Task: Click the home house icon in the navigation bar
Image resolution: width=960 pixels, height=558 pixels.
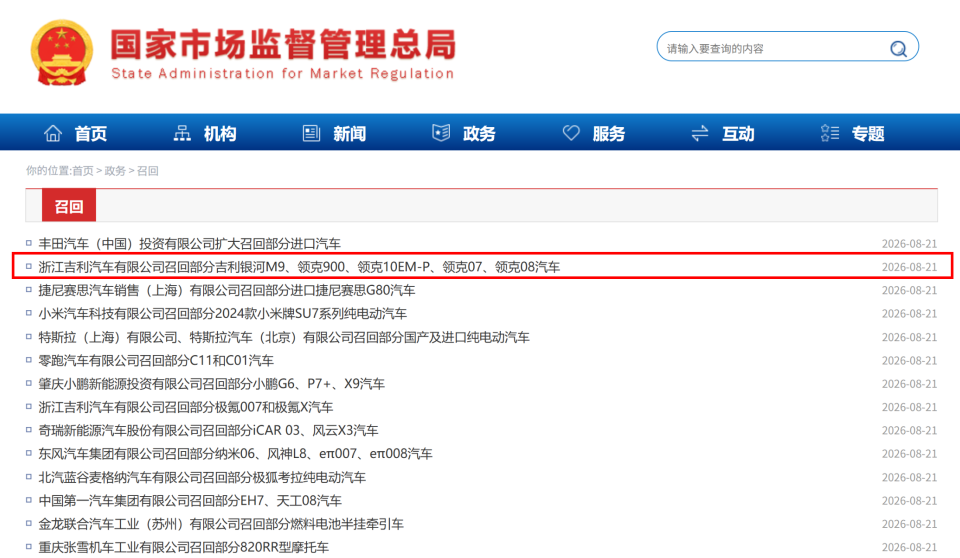Action: [x=53, y=133]
